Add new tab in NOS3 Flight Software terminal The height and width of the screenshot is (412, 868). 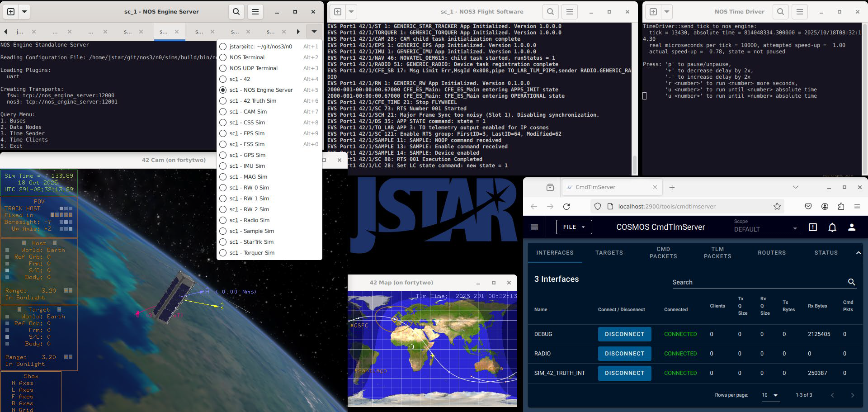[x=337, y=12]
